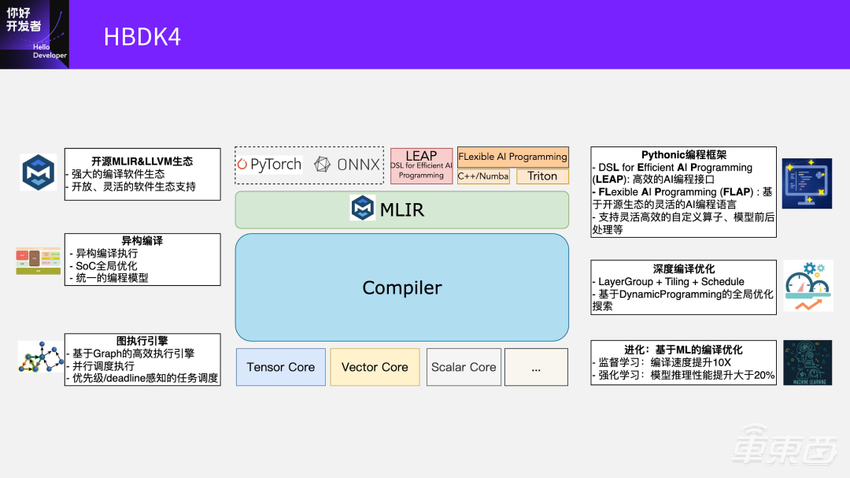The image size is (850, 478).
Task: Select the speedometer gauge optimization icon
Action: (808, 286)
